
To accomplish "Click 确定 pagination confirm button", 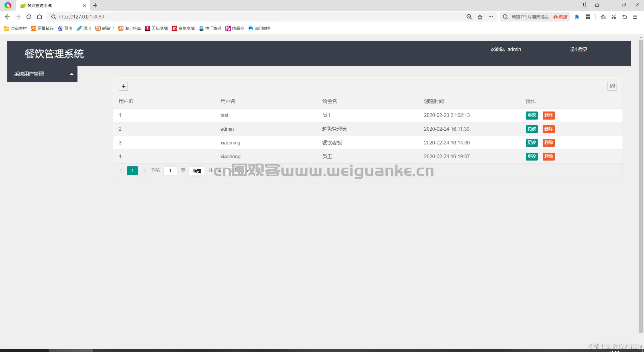I will tap(197, 171).
